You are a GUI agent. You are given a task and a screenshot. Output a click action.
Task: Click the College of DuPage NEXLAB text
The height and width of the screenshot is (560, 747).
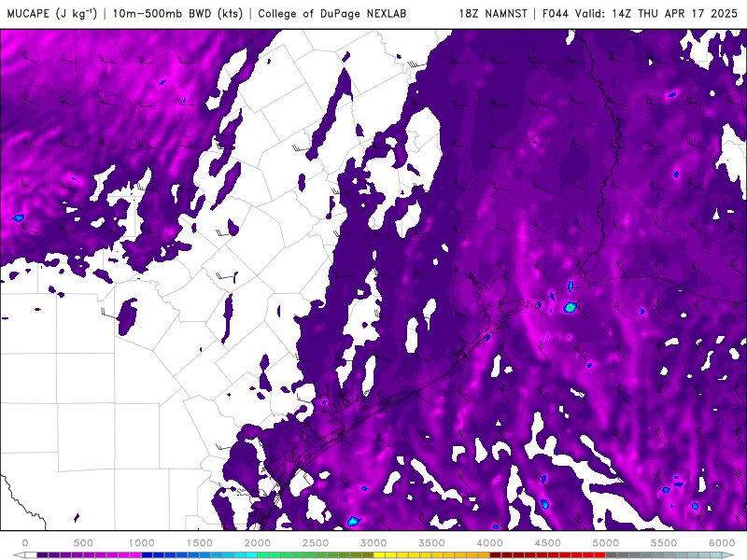332,13
